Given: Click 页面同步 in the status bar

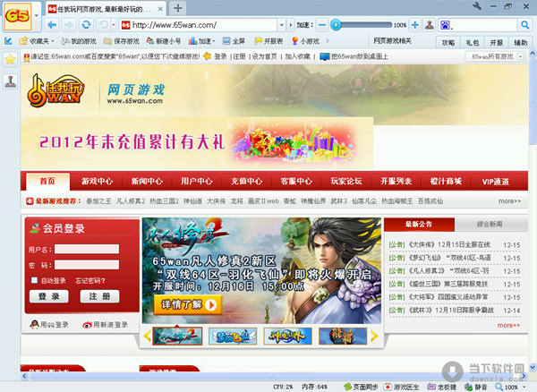Looking at the screenshot, I should pos(361,387).
